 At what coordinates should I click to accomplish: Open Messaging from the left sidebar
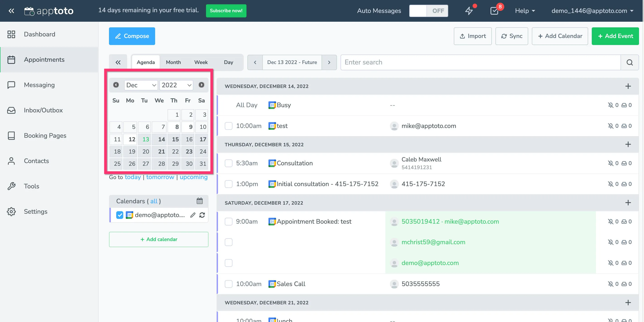(39, 85)
